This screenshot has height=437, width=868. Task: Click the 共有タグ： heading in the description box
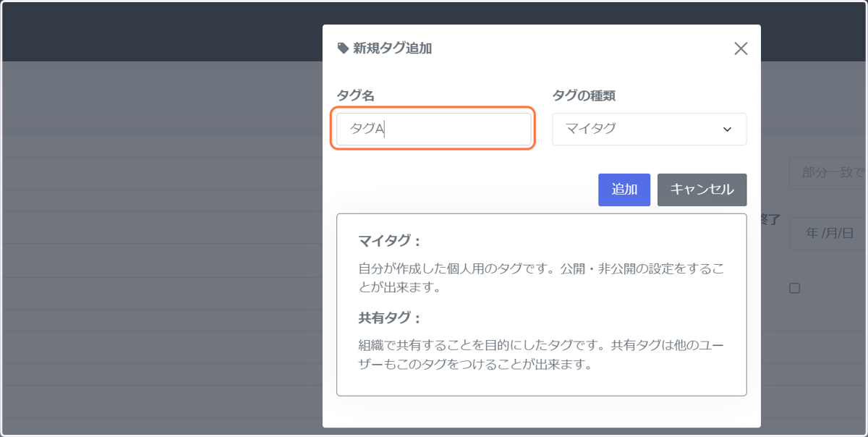(x=389, y=318)
